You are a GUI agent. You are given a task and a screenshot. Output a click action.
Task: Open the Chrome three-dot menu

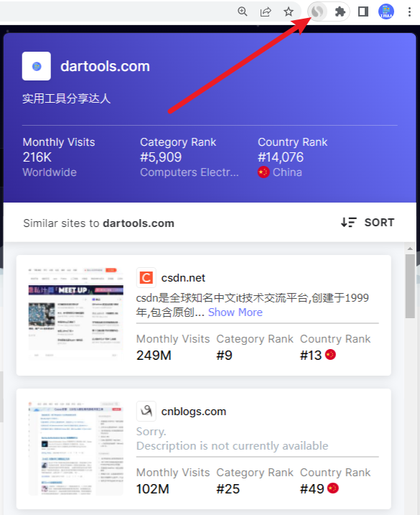[409, 11]
